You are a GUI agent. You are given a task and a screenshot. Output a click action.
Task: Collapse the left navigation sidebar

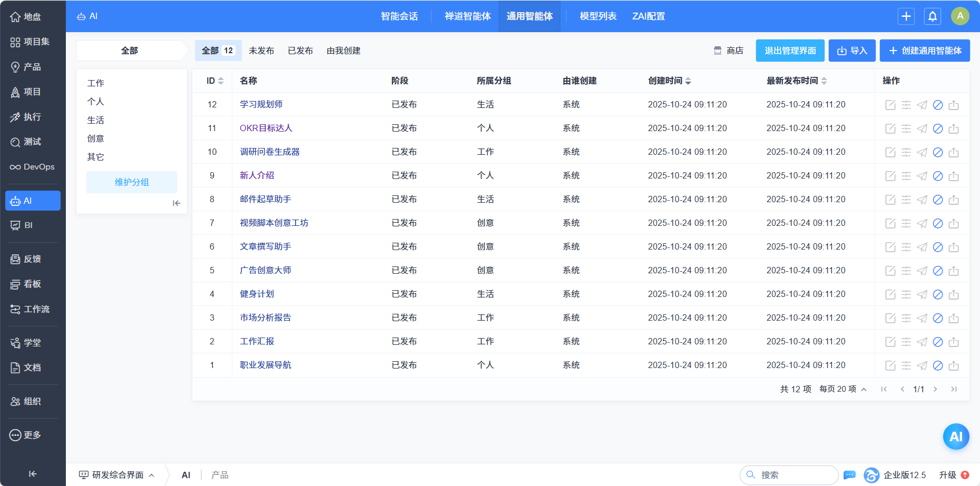[33, 473]
